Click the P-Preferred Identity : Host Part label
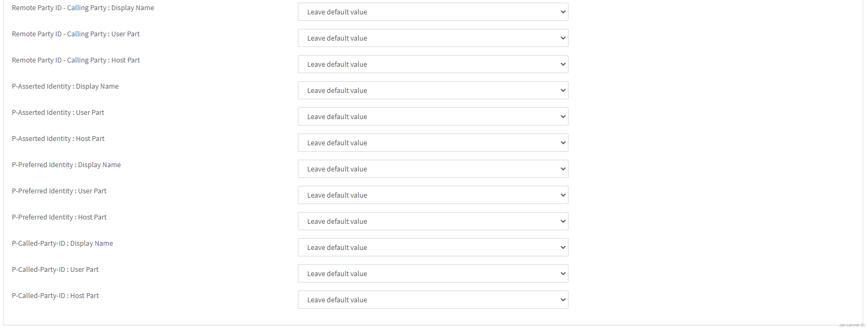 pos(59,217)
